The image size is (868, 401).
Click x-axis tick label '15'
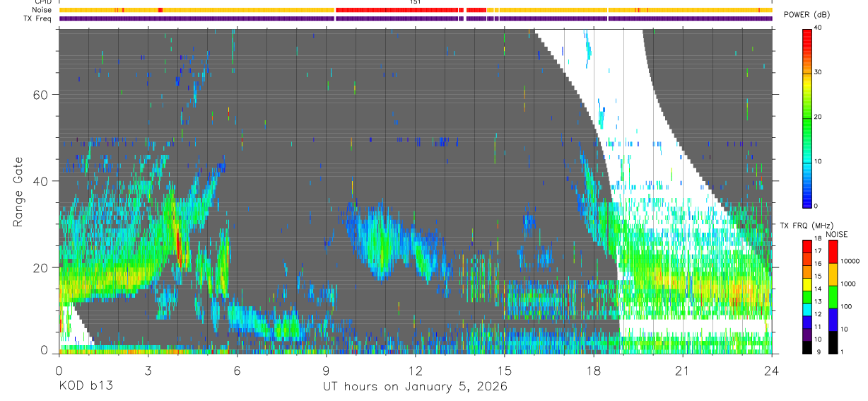[504, 371]
